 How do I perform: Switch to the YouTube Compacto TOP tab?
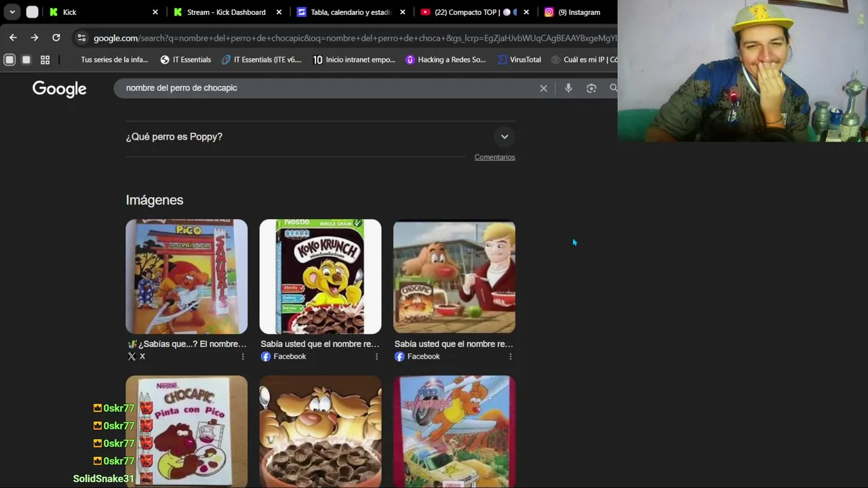(474, 12)
